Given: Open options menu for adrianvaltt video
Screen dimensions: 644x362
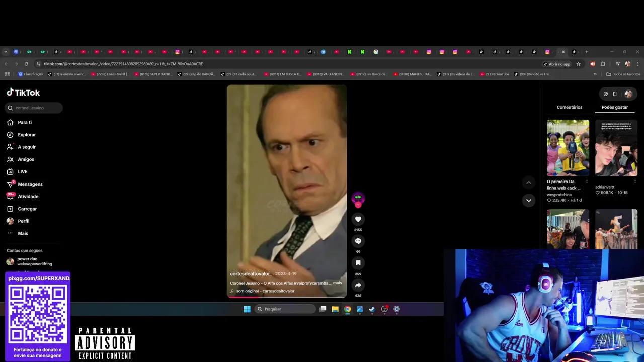Looking at the screenshot, I should pos(635,181).
